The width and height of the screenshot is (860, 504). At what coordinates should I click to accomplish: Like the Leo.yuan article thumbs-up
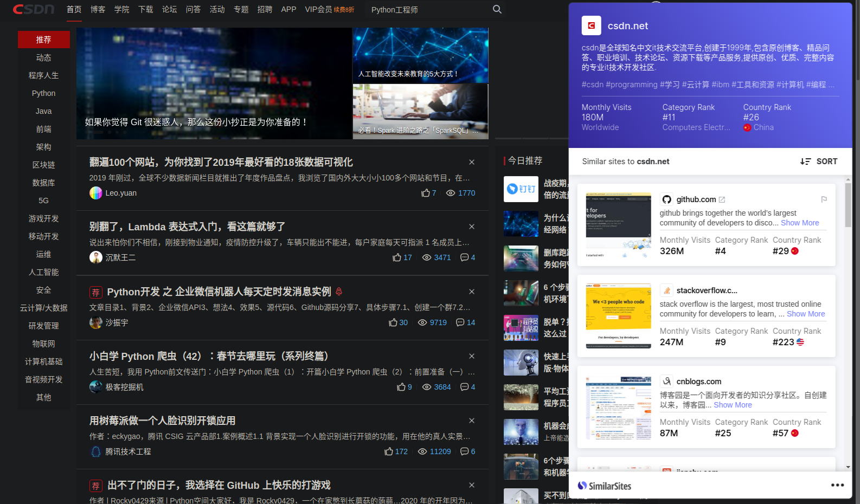pos(426,193)
